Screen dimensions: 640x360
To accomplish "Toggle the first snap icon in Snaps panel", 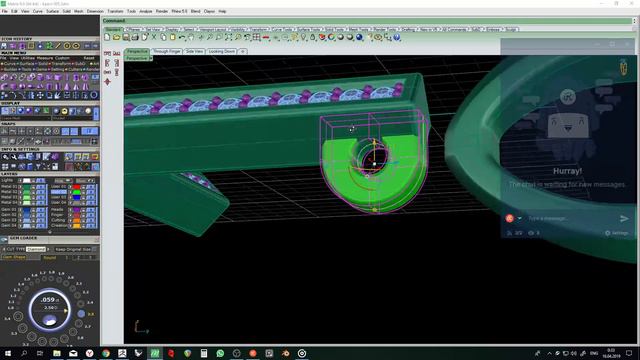I will coord(4,131).
